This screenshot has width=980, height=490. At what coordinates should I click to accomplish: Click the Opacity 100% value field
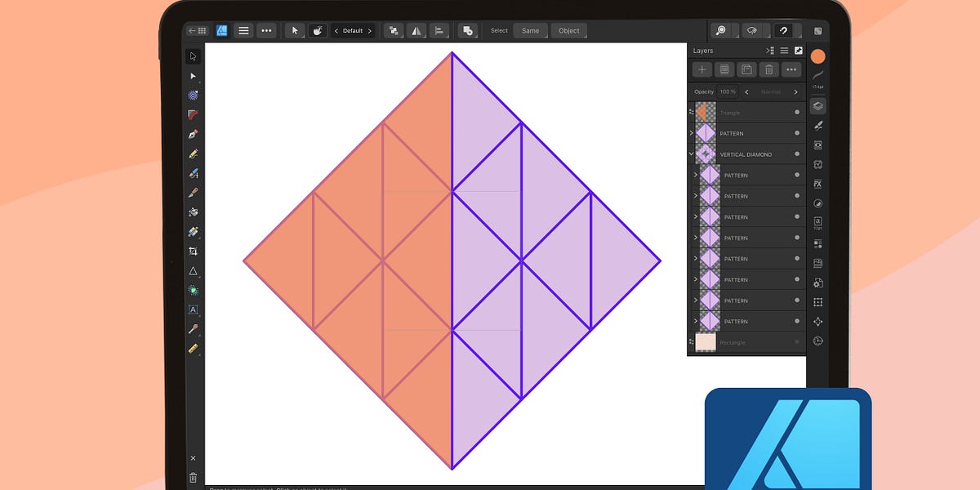727,91
